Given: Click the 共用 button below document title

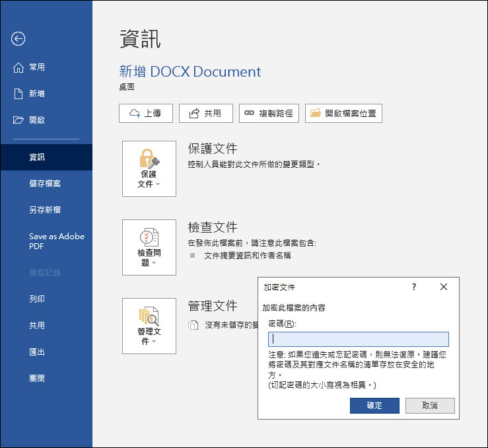Looking at the screenshot, I should coord(206,114).
